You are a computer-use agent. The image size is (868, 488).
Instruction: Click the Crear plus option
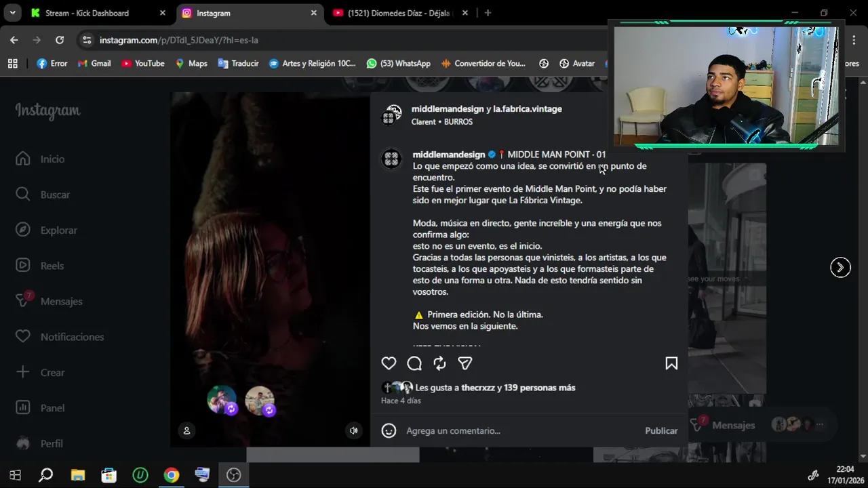41,372
